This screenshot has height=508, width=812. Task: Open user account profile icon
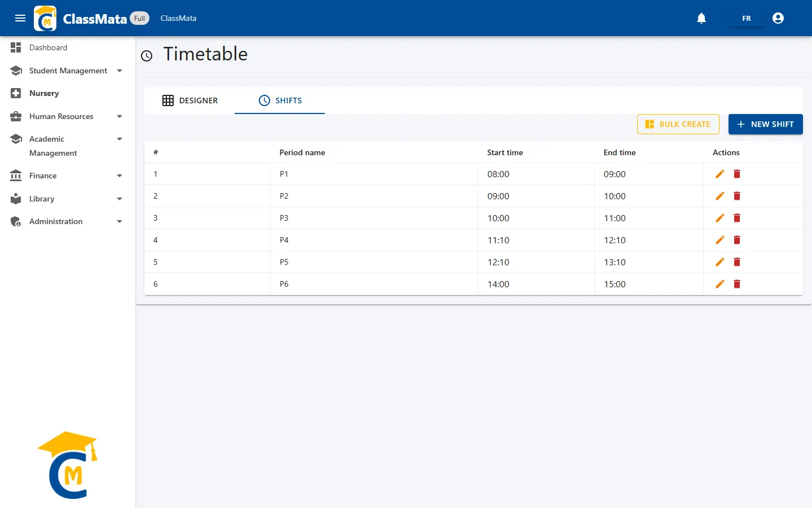coord(778,18)
